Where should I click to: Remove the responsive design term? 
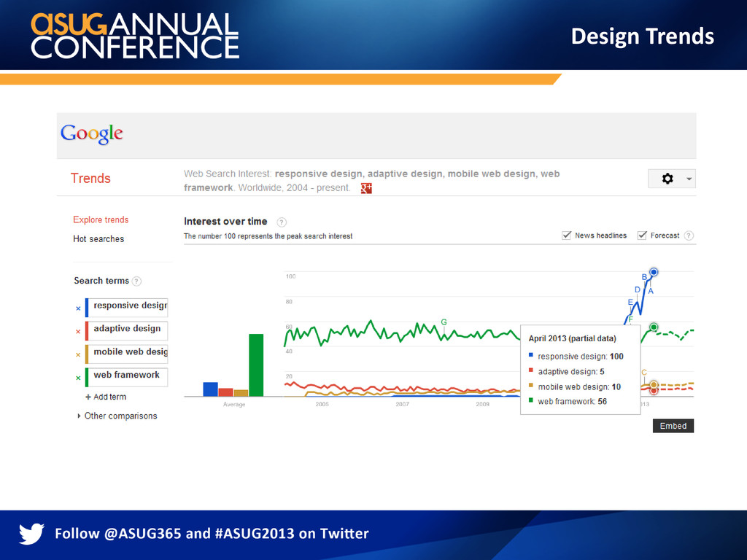pyautogui.click(x=78, y=308)
